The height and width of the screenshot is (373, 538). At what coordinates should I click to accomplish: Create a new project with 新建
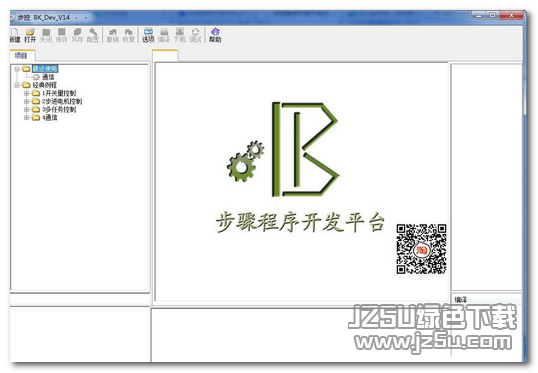coord(15,36)
